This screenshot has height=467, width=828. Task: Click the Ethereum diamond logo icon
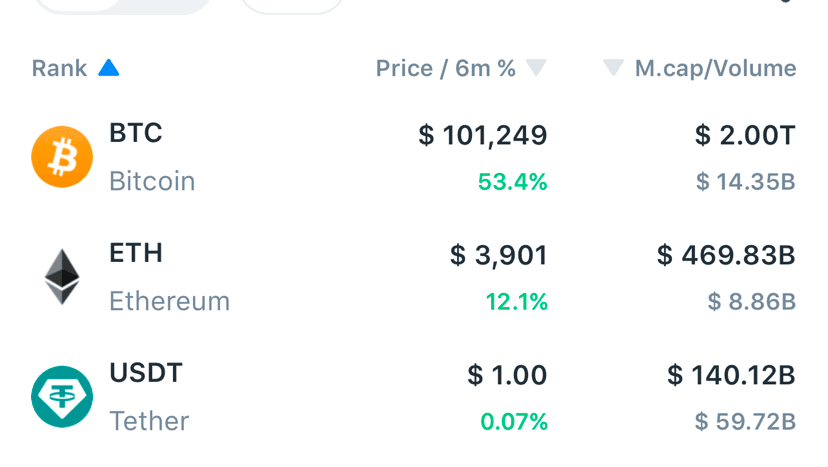pyautogui.click(x=62, y=277)
